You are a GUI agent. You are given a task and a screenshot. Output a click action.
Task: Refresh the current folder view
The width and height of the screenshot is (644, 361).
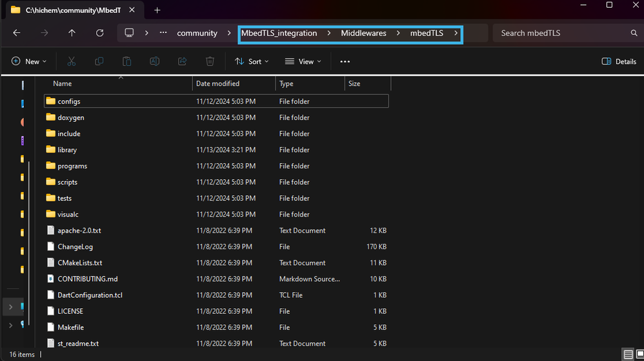(100, 33)
